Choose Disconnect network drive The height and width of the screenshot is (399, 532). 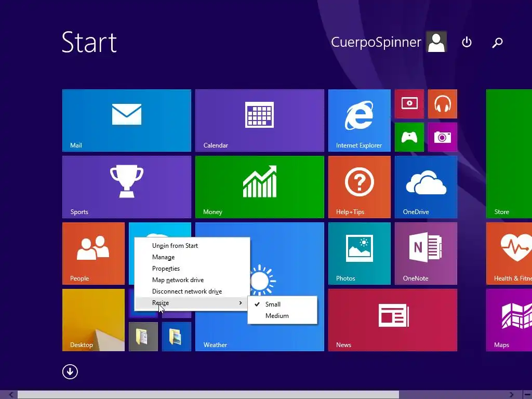[192, 291]
